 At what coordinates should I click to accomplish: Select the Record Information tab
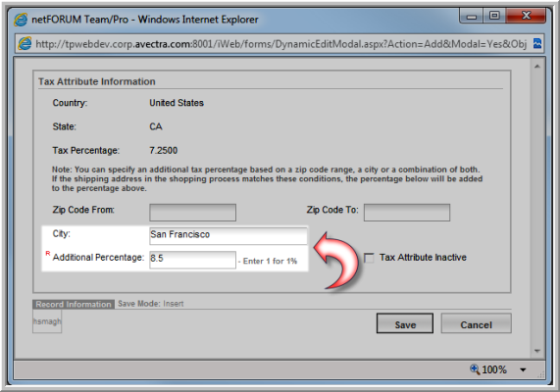74,304
